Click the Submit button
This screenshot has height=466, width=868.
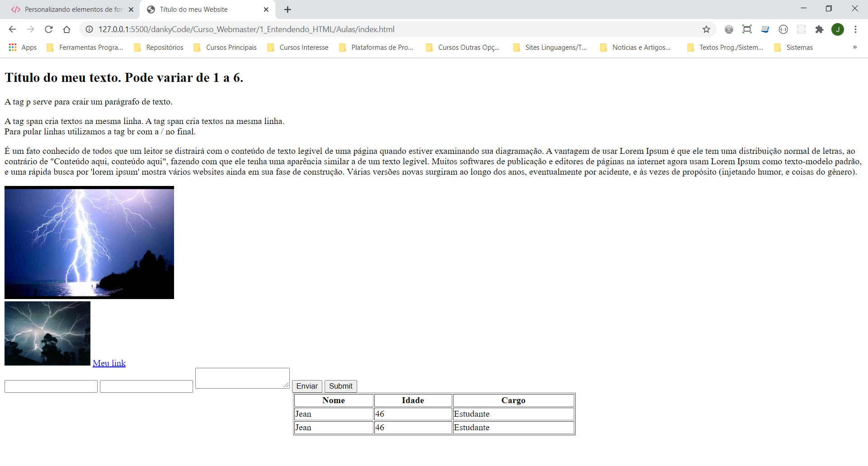341,386
